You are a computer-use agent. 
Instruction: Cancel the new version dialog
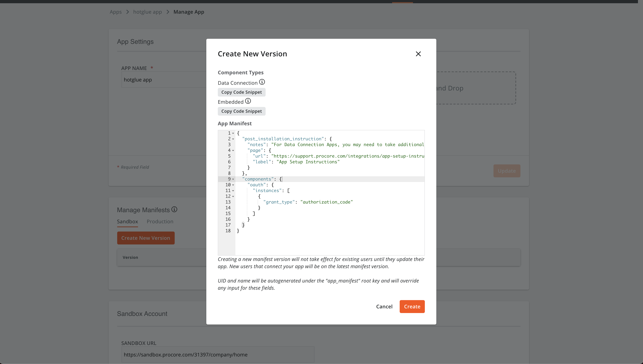(384, 307)
